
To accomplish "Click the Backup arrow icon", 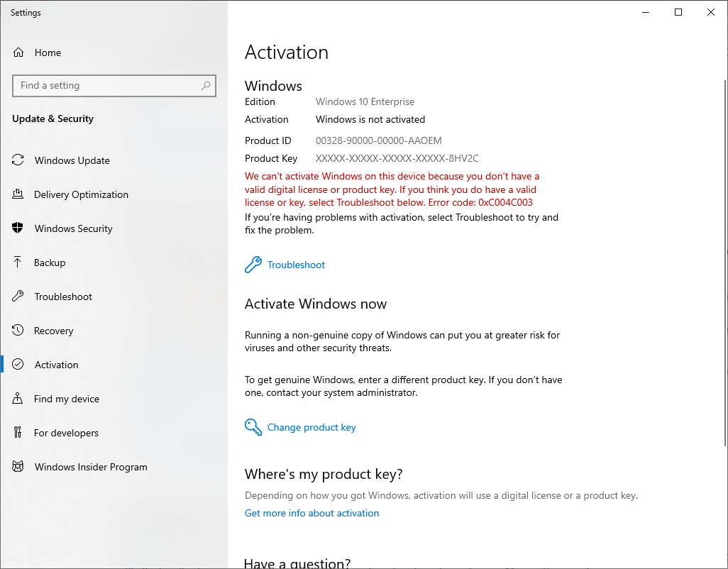I will (18, 263).
